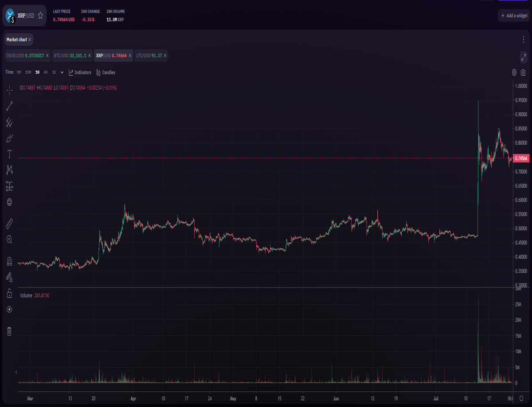Switch timeframe to 15M
The height and width of the screenshot is (407, 532).
(x=28, y=72)
